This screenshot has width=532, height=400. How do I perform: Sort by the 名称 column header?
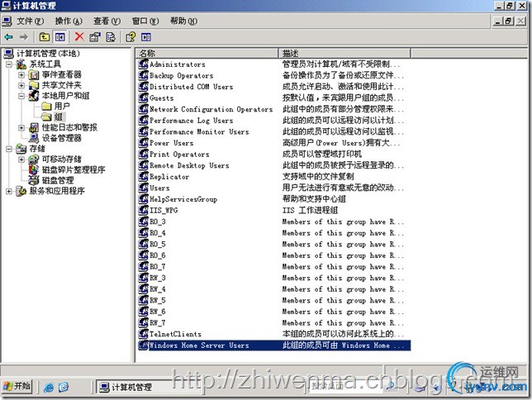coord(207,53)
